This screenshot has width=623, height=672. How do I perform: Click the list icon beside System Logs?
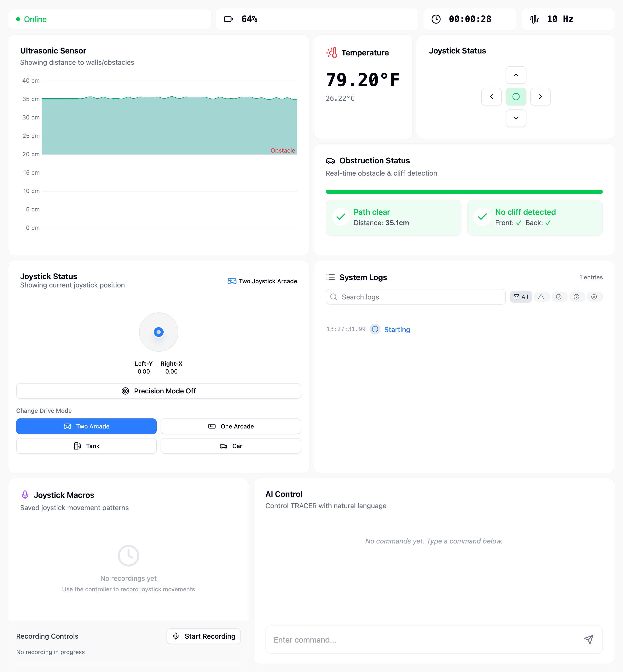coord(330,277)
